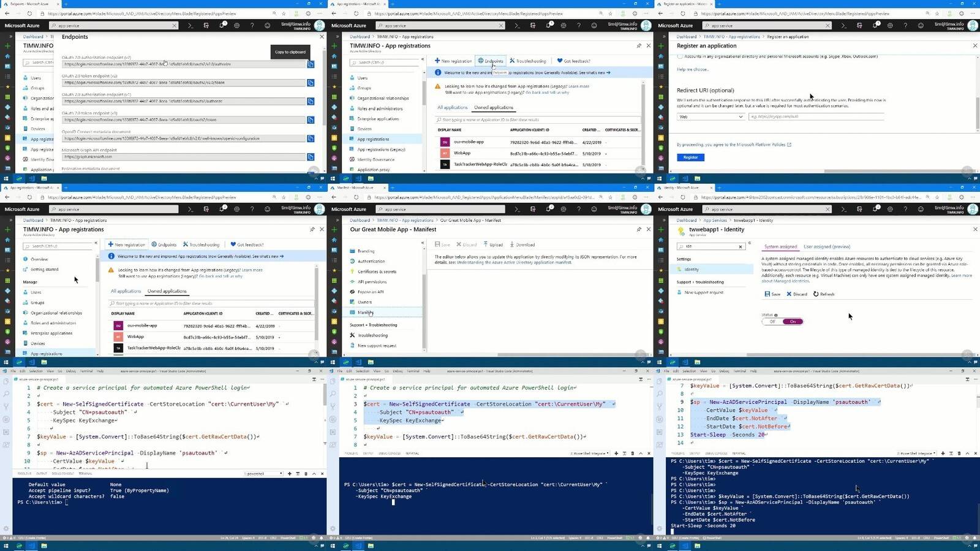Go back in the Register an application browser
The width and height of the screenshot is (980, 551).
click(660, 13)
